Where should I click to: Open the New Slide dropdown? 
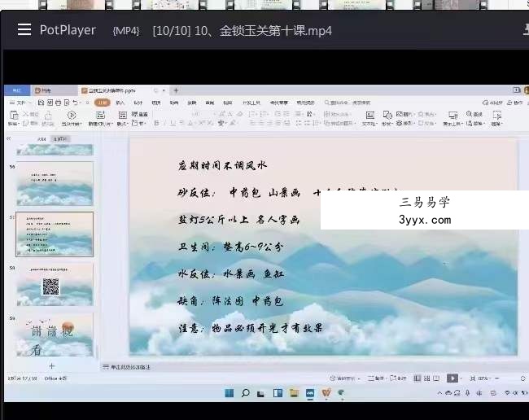tap(100, 124)
